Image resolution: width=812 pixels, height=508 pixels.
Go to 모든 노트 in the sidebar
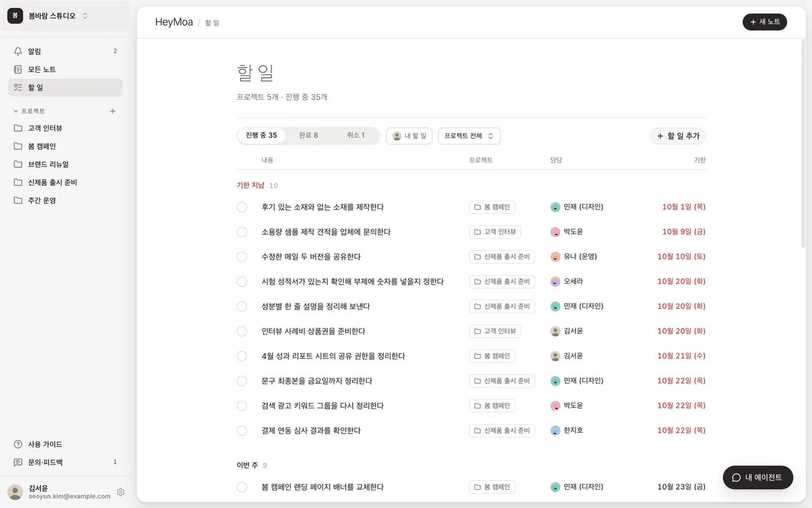[65, 69]
